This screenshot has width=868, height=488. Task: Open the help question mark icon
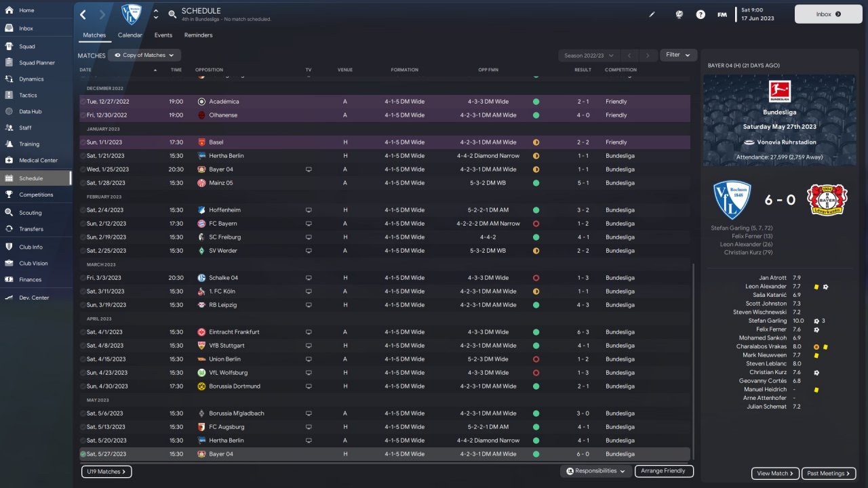point(701,14)
